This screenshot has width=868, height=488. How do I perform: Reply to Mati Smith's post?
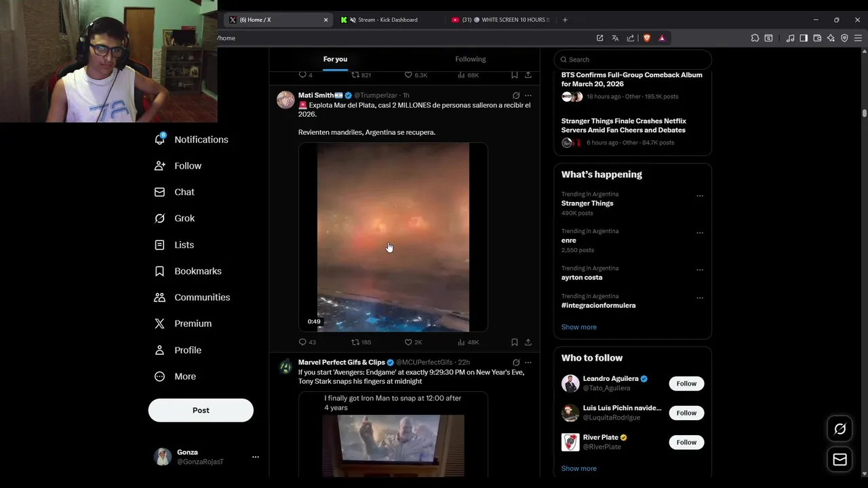[307, 342]
